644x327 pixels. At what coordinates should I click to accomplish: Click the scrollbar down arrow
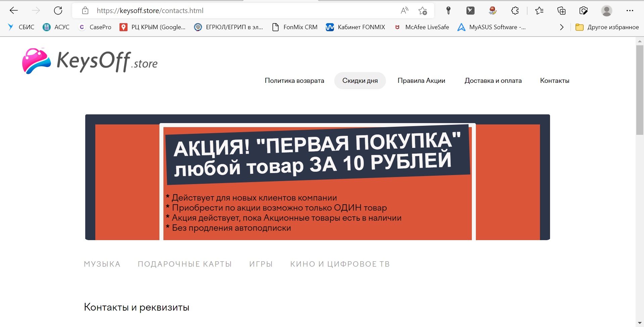640,323
